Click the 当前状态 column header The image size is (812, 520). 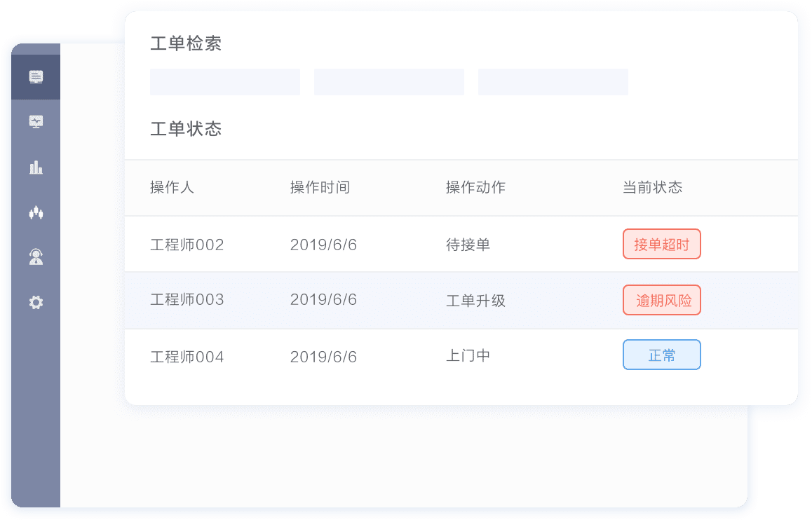coord(653,187)
